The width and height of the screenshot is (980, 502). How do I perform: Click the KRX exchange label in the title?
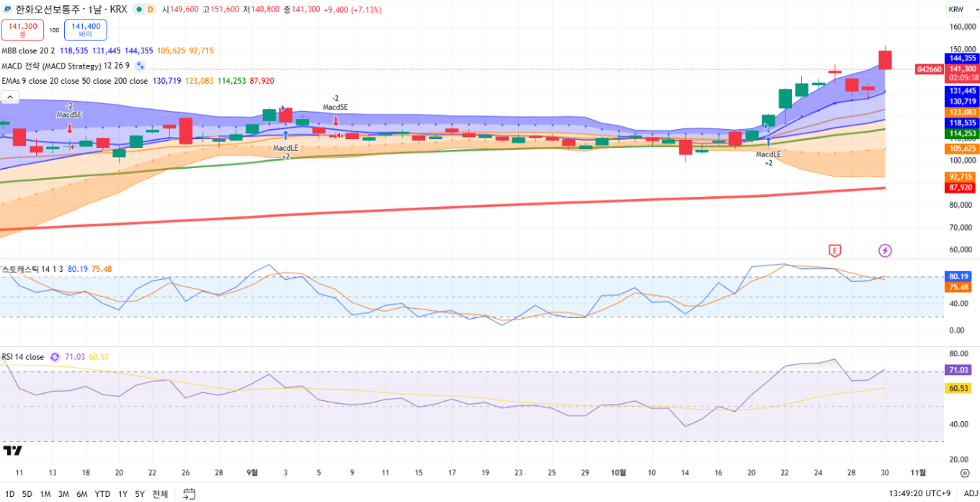[x=118, y=10]
